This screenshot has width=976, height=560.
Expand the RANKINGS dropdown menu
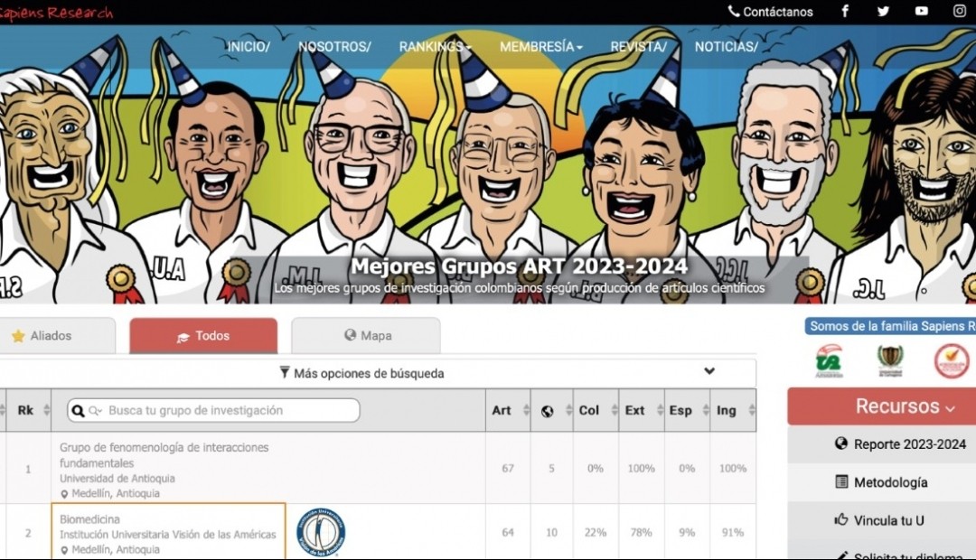pyautogui.click(x=435, y=47)
